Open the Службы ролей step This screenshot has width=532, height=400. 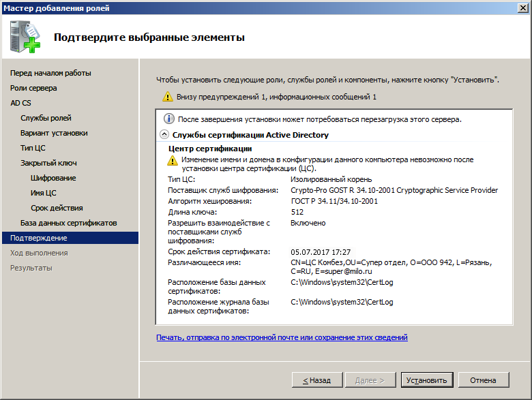(46, 118)
